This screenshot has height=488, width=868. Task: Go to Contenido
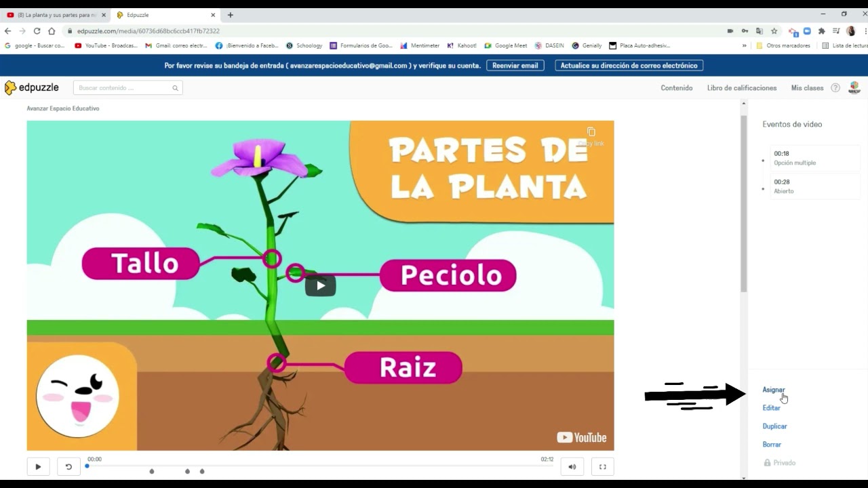677,88
